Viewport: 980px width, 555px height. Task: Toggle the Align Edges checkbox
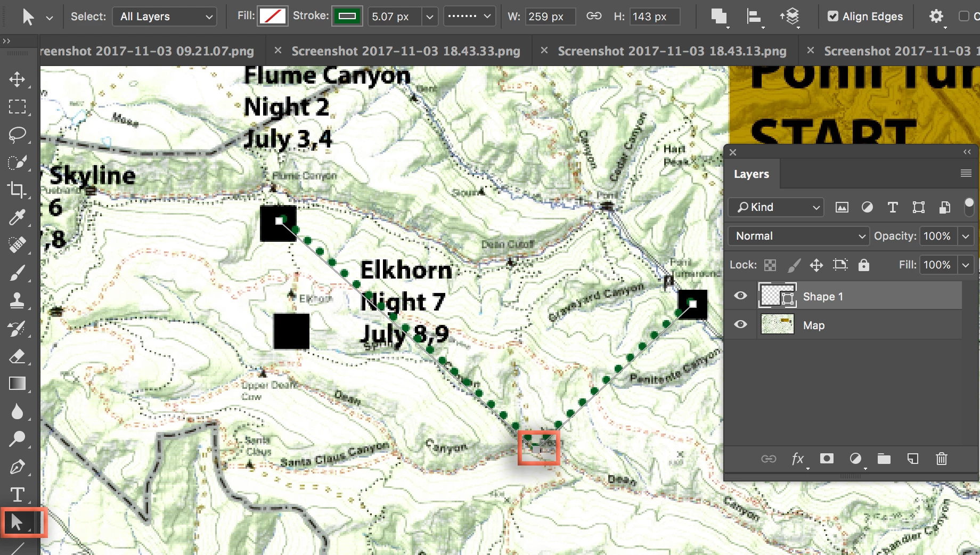[833, 17]
